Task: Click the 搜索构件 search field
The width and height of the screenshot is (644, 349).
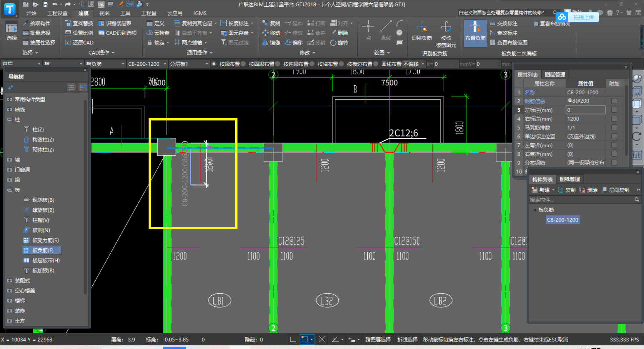Action: coord(581,200)
